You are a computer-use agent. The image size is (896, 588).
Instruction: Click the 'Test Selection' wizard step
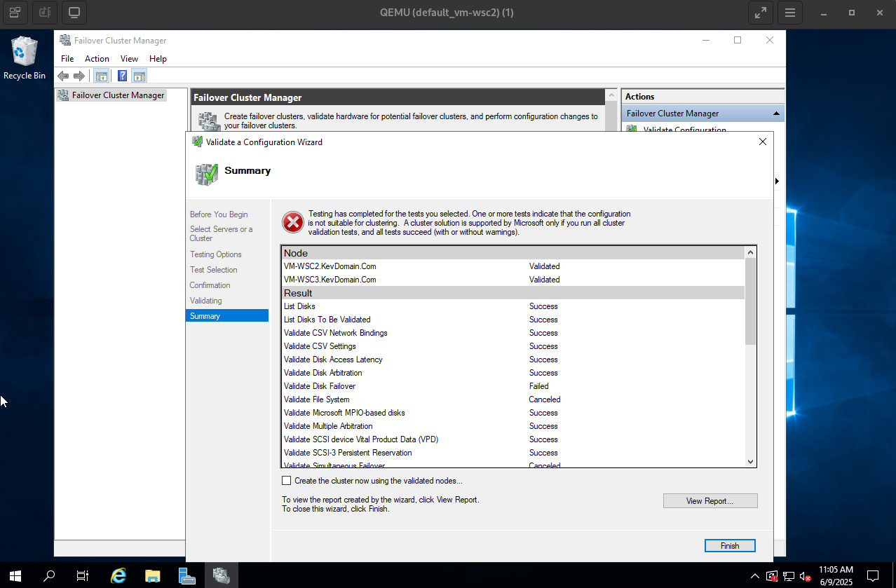pos(213,270)
